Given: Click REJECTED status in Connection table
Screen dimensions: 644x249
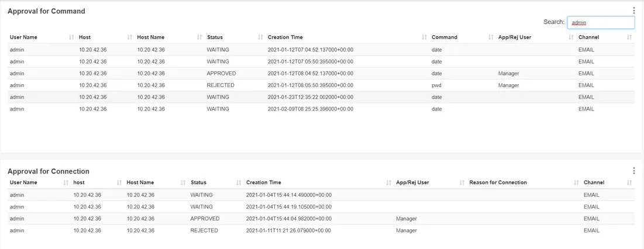Looking at the screenshot, I should [204, 230].
